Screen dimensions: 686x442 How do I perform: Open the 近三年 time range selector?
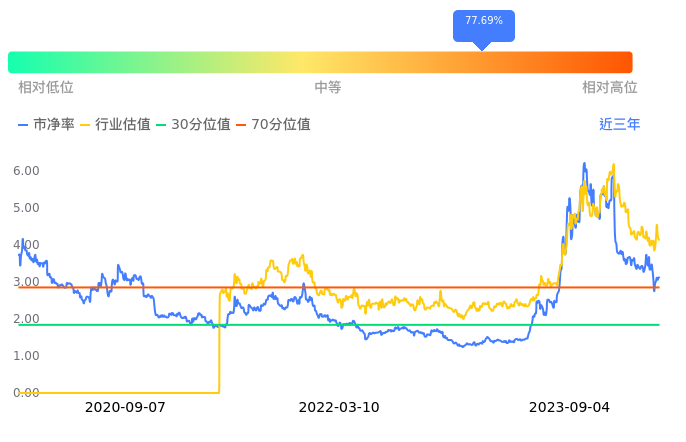(619, 125)
